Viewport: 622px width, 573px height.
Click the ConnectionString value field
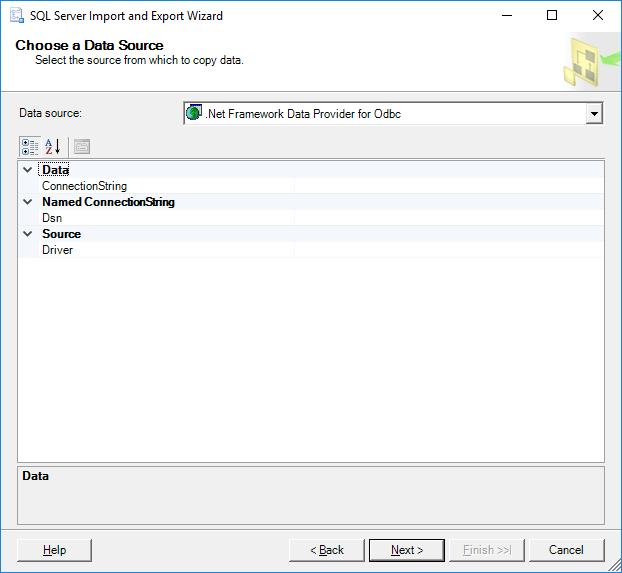click(449, 186)
